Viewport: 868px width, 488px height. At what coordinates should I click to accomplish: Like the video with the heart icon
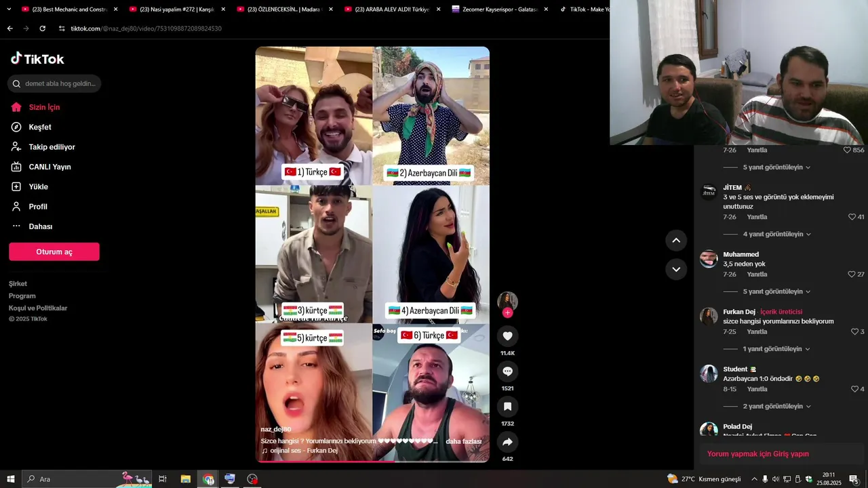click(x=507, y=335)
